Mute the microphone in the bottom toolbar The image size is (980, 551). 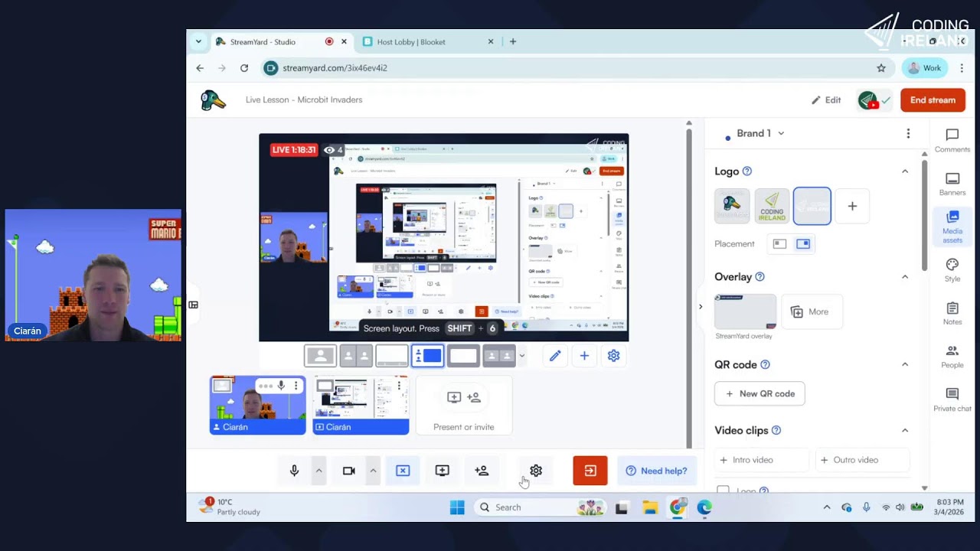tap(294, 471)
